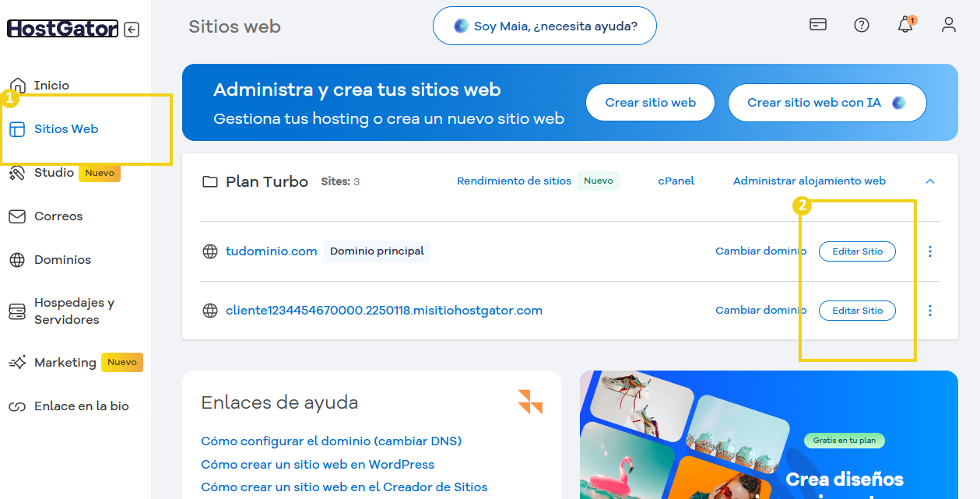Click the Maia assistant orb icon

[x=461, y=26]
